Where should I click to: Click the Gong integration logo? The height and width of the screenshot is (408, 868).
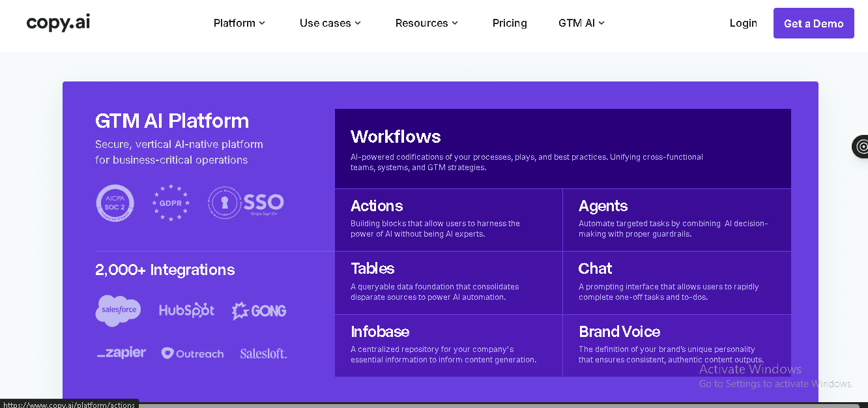[259, 311]
